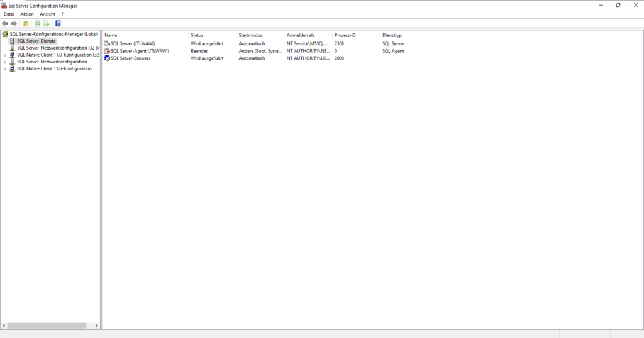
Task: Open the ? help menu
Action: click(x=62, y=14)
